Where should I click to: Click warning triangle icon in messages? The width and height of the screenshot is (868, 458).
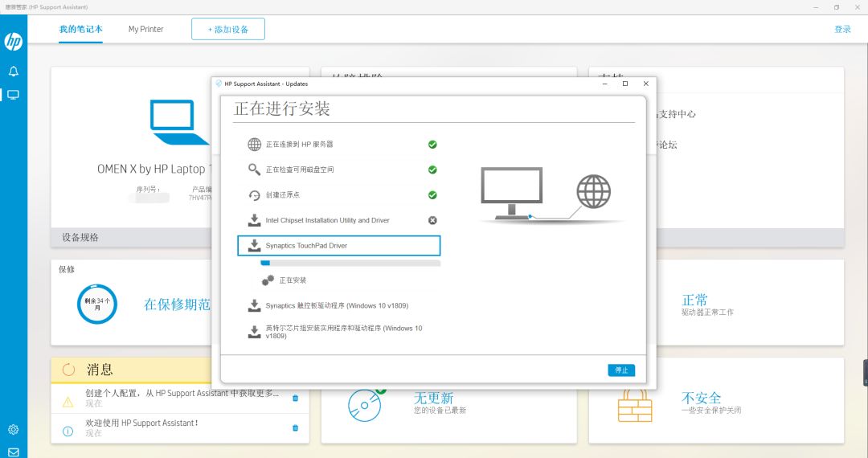pos(68,402)
